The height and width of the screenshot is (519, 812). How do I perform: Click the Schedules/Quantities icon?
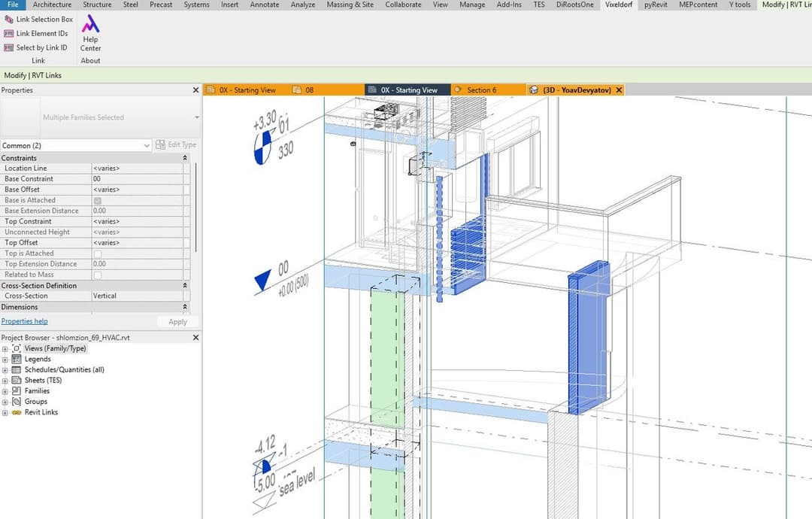tap(16, 370)
